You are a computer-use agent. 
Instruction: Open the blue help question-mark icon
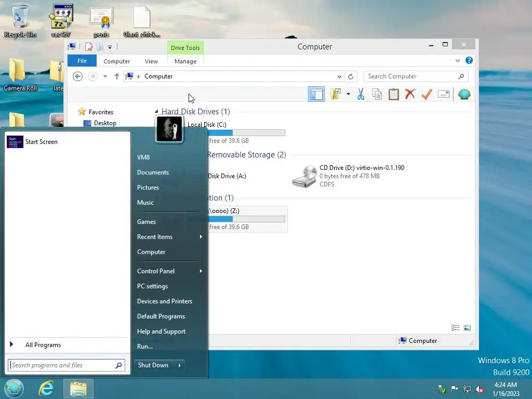tap(469, 60)
